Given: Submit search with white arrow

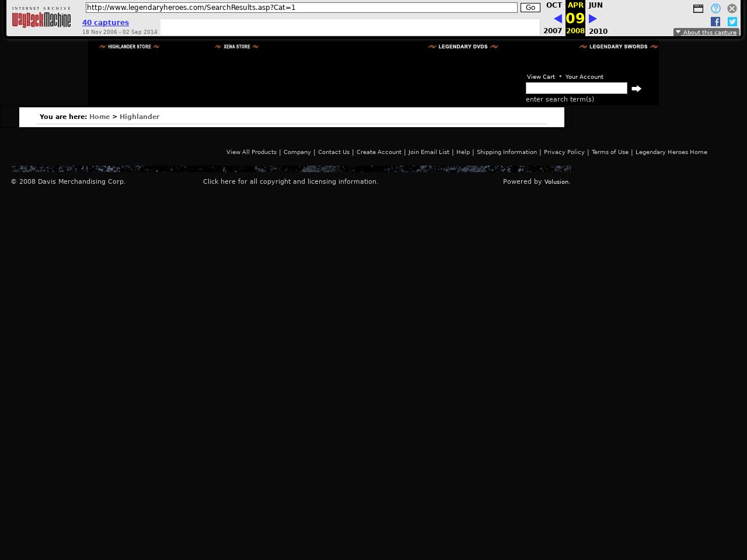Looking at the screenshot, I should 636,89.
